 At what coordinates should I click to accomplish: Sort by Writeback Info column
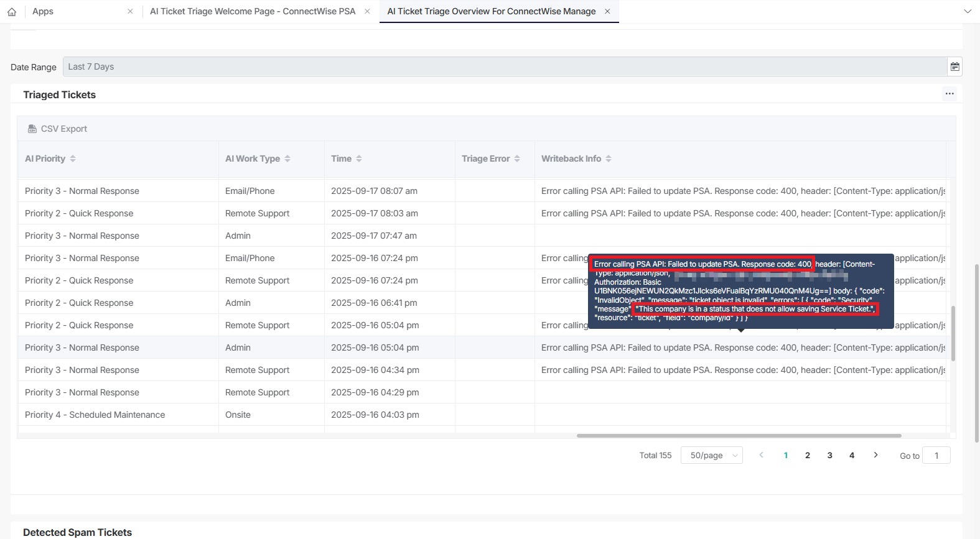coord(608,159)
